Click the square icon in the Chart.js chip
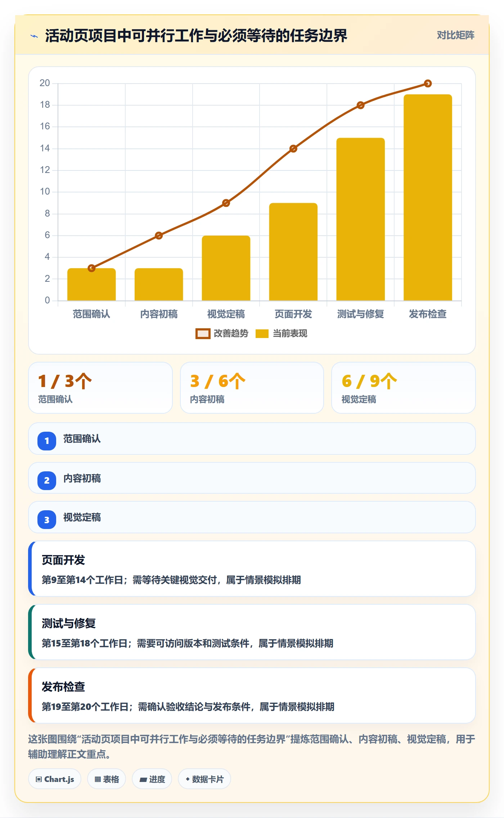504x818 pixels. pos(39,779)
